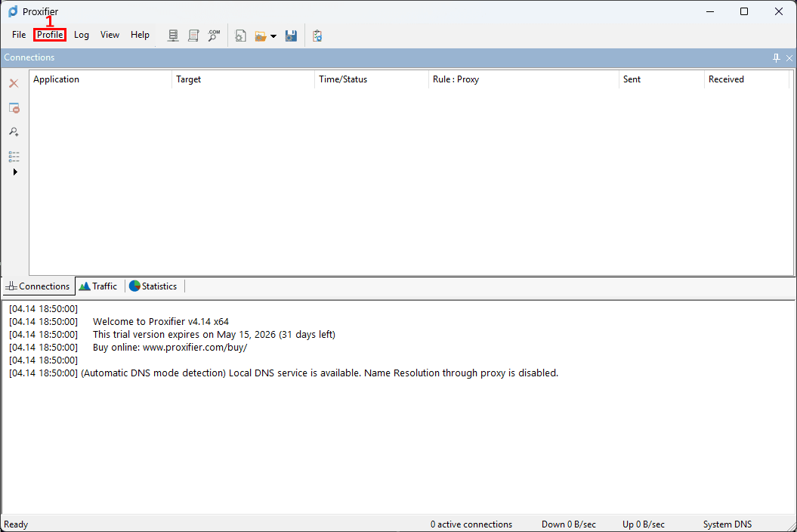Sort by the Target column header
The width and height of the screenshot is (797, 532).
coord(243,79)
